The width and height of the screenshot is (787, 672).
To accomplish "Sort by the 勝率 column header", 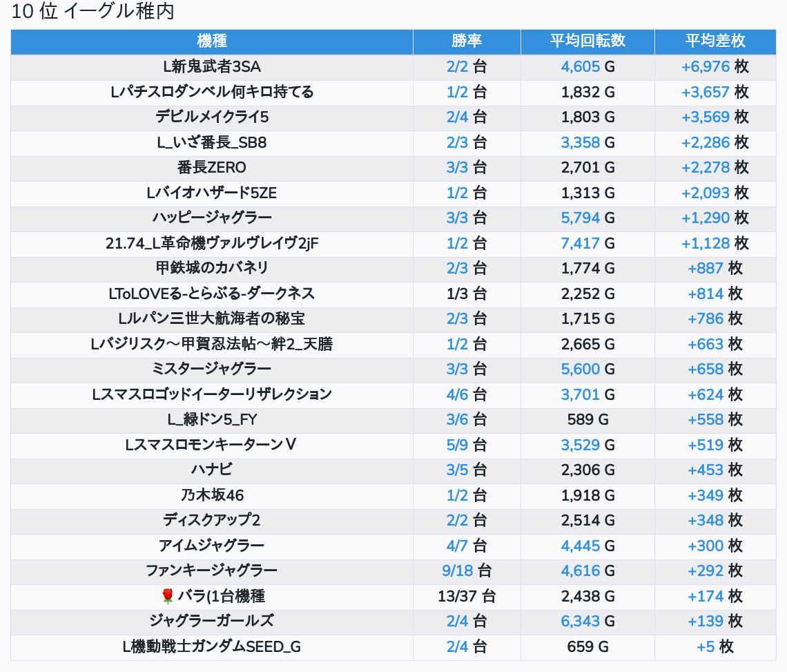I will pos(467,41).
